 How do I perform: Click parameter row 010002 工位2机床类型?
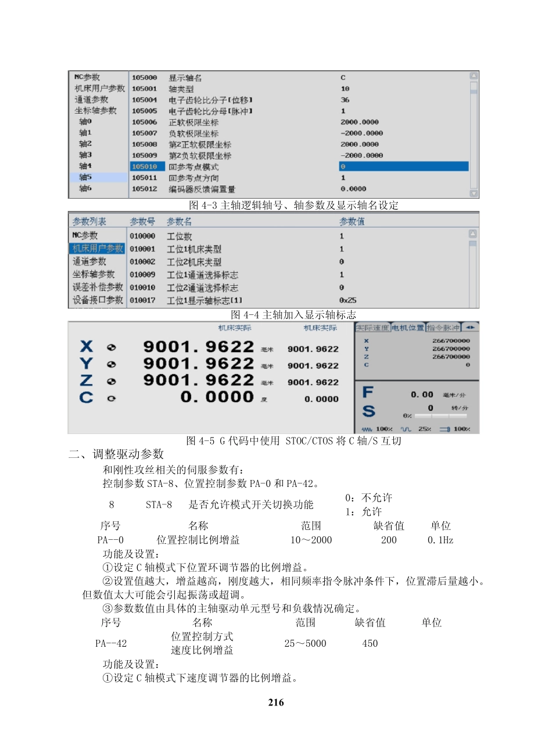pos(297,261)
